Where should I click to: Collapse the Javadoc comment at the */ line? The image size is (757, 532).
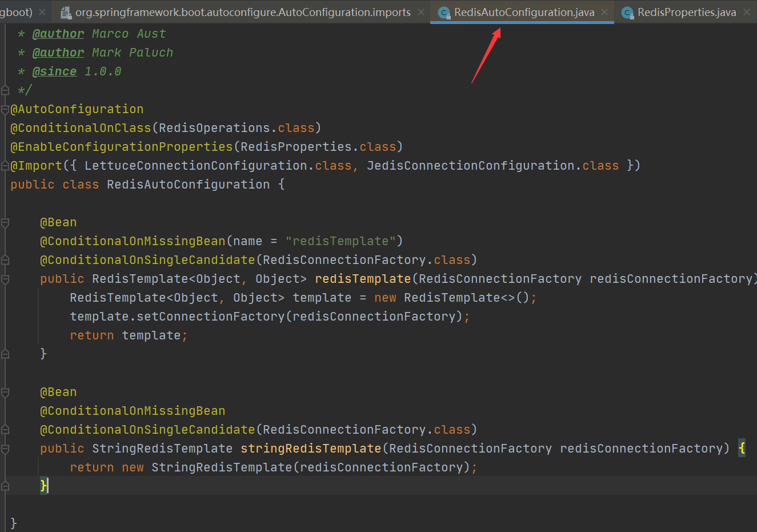pyautogui.click(x=5, y=90)
